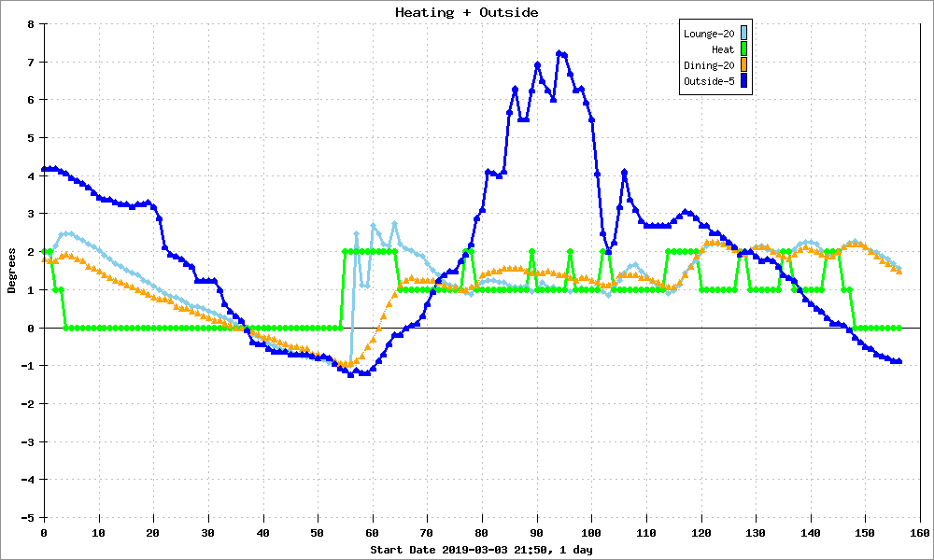Viewport: 934px width, 560px height.
Task: Select the 'Lounge-20' legend label
Action: [709, 34]
